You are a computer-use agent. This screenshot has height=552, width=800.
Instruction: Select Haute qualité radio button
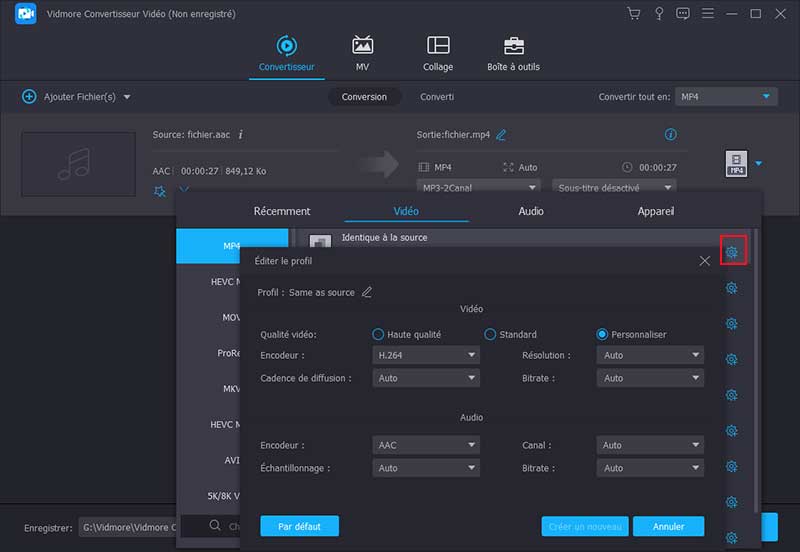coord(378,335)
